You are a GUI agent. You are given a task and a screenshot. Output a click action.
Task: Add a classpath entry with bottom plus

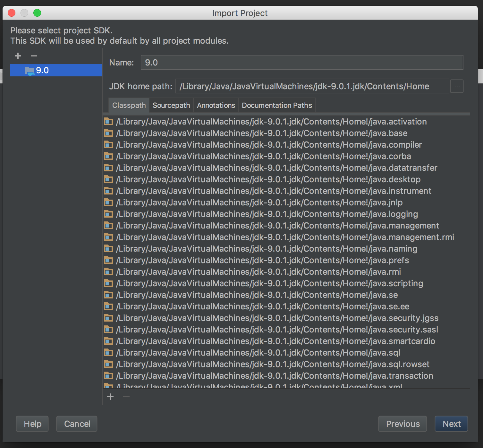point(110,397)
